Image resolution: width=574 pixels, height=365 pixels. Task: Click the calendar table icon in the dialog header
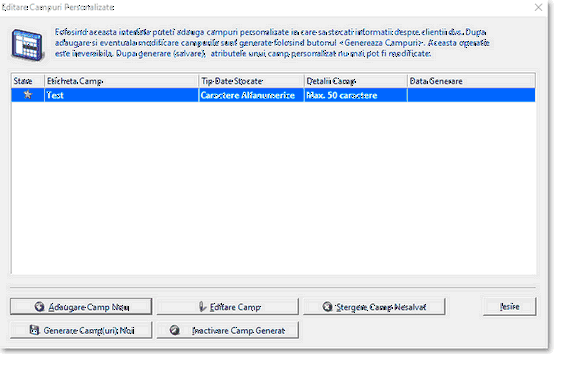pos(27,45)
